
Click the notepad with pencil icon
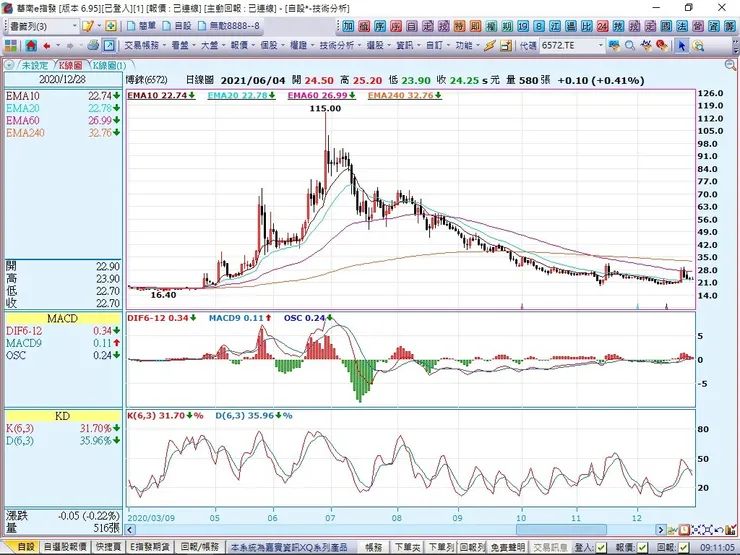tap(87, 26)
